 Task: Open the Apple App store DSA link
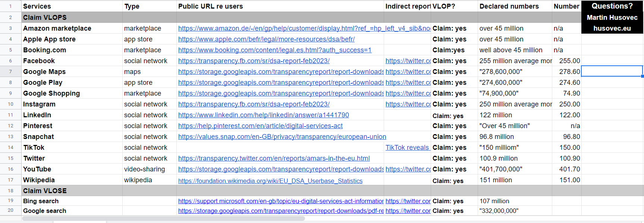266,39
